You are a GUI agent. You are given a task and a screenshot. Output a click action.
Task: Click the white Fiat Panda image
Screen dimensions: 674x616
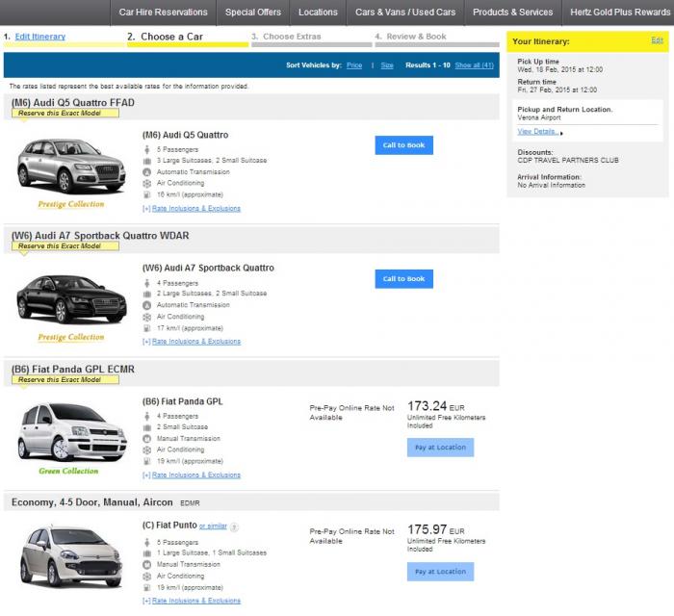point(72,432)
